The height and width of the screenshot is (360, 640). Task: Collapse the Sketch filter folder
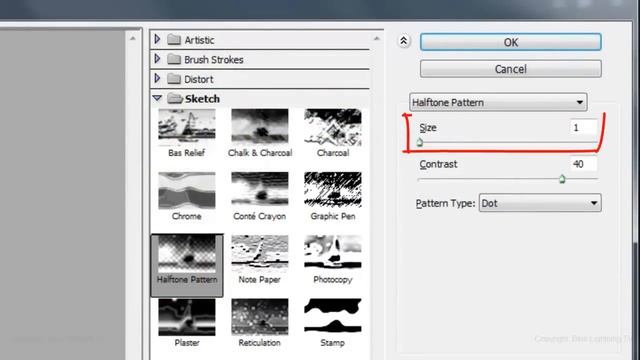tap(157, 98)
